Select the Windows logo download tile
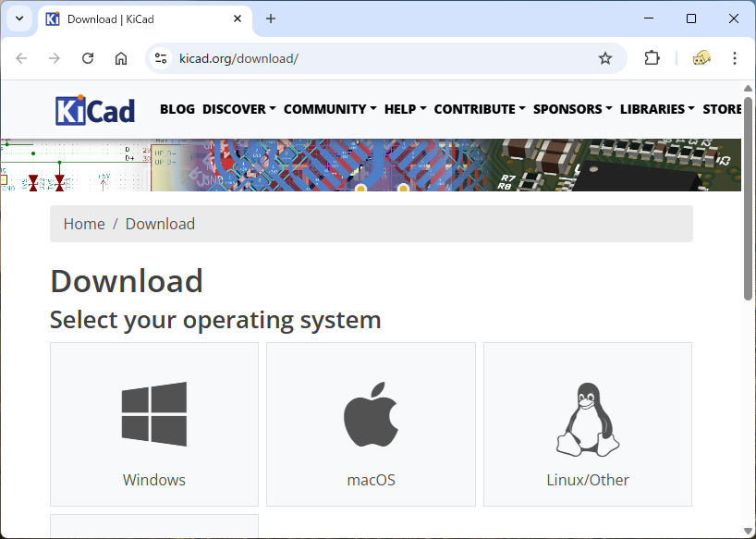The image size is (756, 539). click(154, 424)
